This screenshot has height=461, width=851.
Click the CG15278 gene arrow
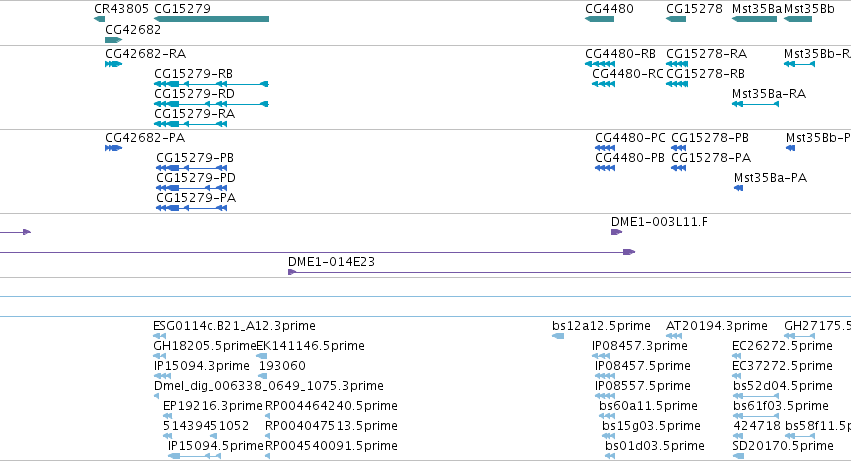(x=676, y=19)
